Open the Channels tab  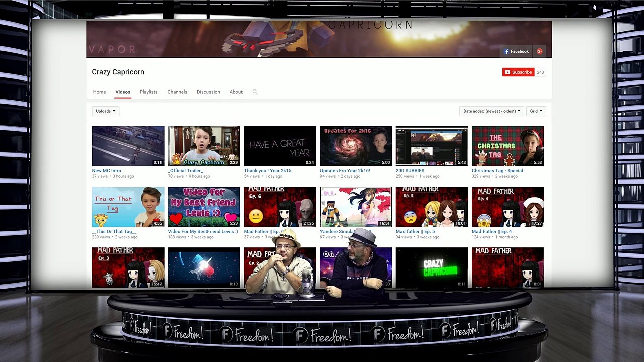(177, 92)
